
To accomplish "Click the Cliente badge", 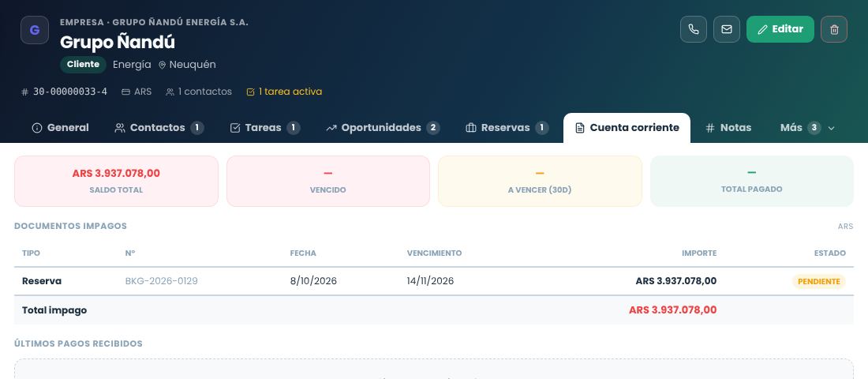I will tap(83, 64).
